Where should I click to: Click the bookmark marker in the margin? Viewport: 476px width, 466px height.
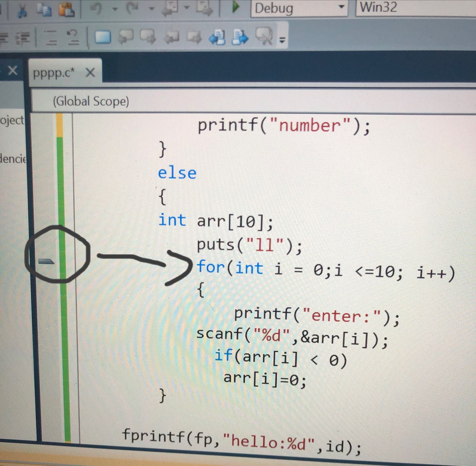pyautogui.click(x=46, y=261)
